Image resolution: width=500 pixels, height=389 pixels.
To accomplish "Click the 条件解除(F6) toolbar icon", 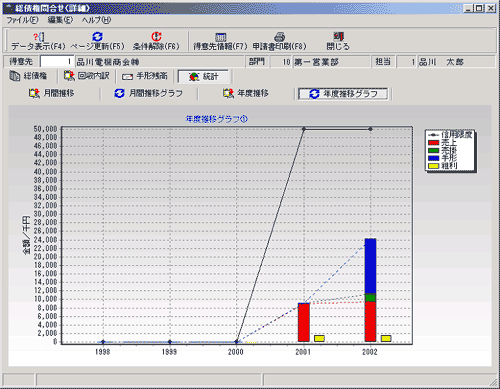I will tap(156, 36).
